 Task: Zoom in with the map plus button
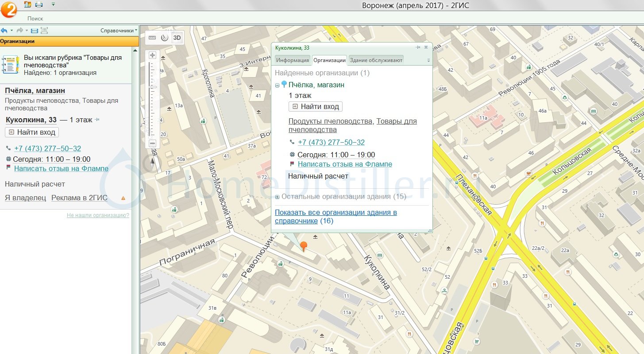[153, 55]
